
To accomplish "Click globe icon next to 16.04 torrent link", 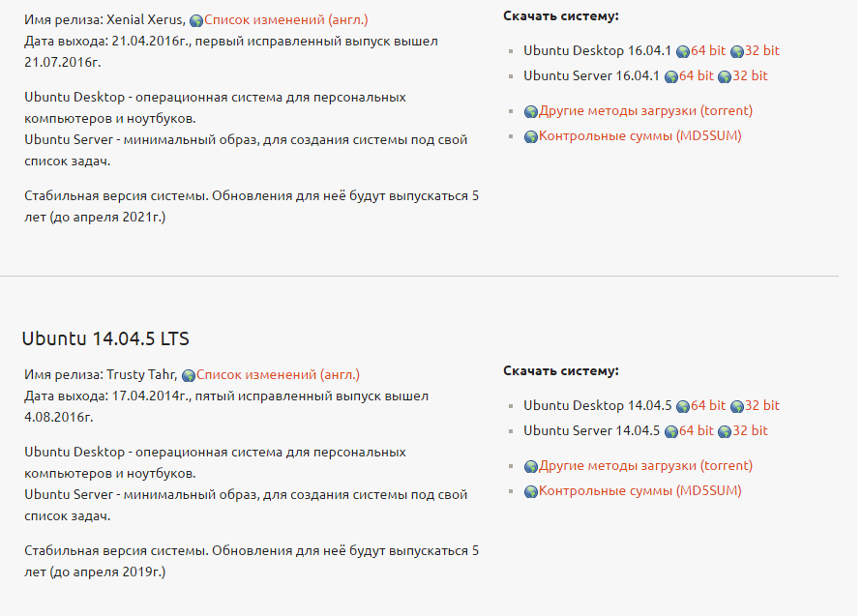I will coord(530,111).
